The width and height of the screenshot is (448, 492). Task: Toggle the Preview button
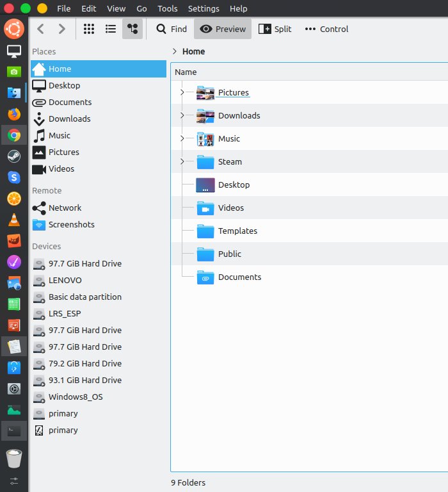pos(223,29)
